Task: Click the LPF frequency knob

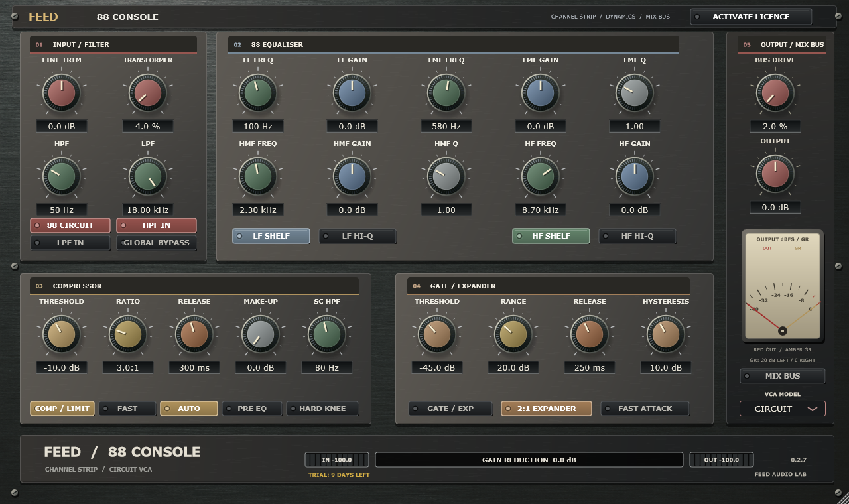Action: (148, 176)
